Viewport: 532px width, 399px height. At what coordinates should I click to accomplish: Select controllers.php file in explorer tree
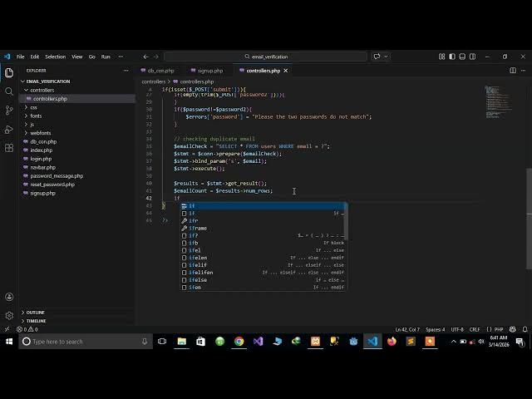[50, 99]
